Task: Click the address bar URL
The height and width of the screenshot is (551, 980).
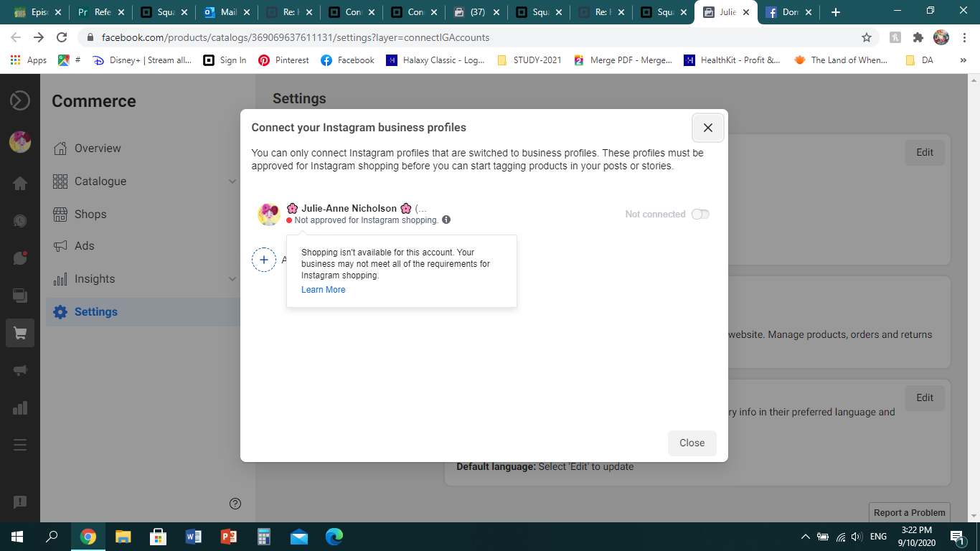Action: pos(296,37)
